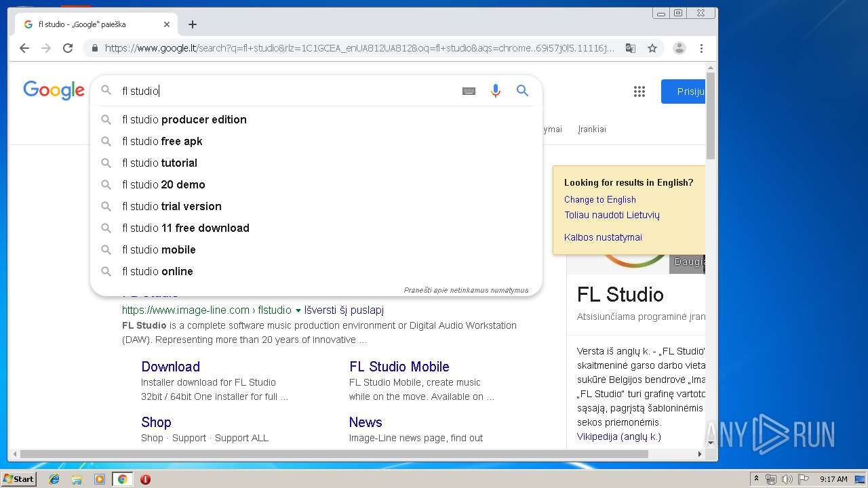
Task: Open the 'News' sitelink
Action: point(366,422)
